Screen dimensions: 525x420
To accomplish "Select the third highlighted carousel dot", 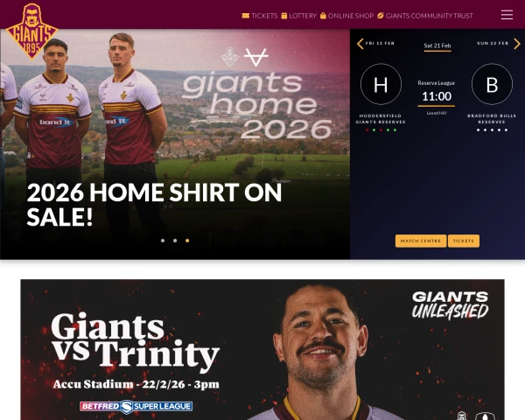I will click(x=187, y=241).
